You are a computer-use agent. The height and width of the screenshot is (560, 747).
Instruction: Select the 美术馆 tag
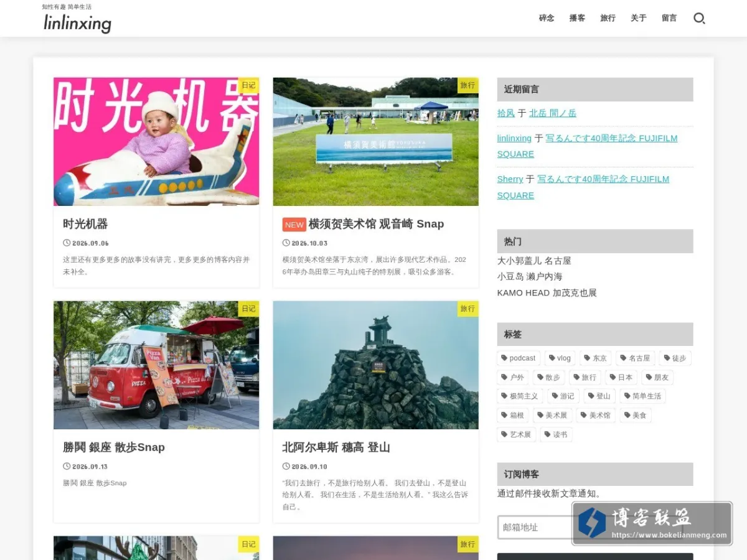coord(596,416)
